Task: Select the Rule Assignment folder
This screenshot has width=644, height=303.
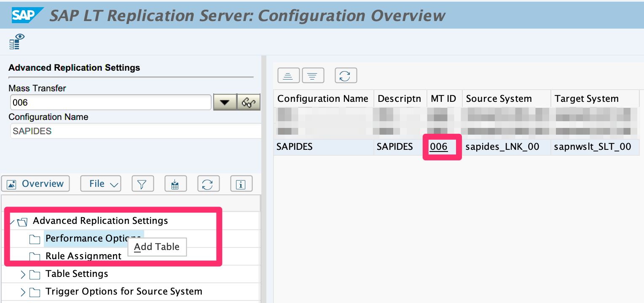Action: pos(83,256)
